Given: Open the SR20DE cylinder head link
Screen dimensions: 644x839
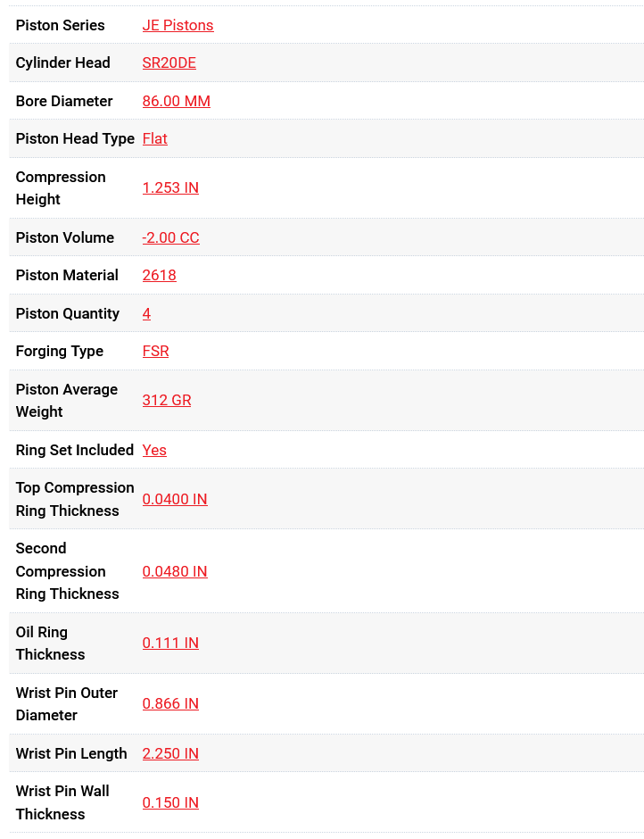Looking at the screenshot, I should coord(169,62).
